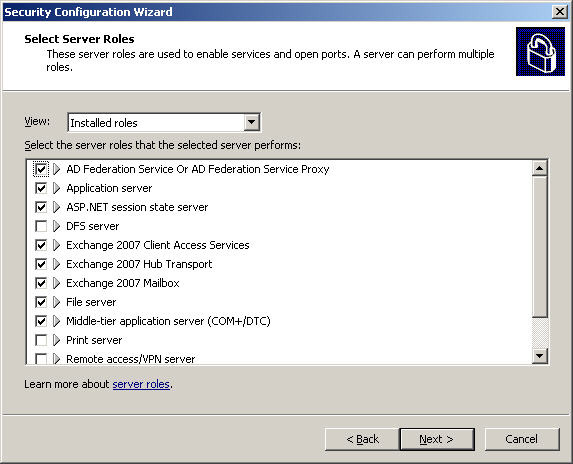Go Back to previous wizard page
Image resolution: width=573 pixels, height=464 pixels.
point(362,439)
